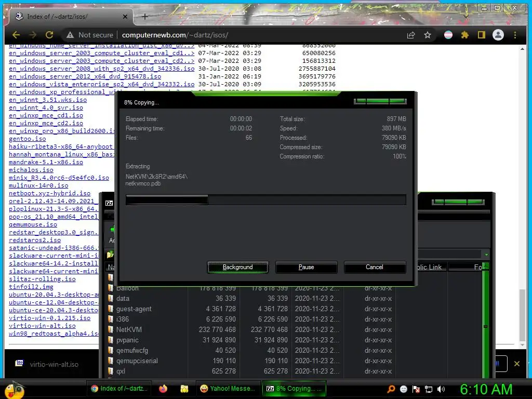Bookmark page with star icon
Image resolution: width=532 pixels, height=399 pixels.
point(428,35)
